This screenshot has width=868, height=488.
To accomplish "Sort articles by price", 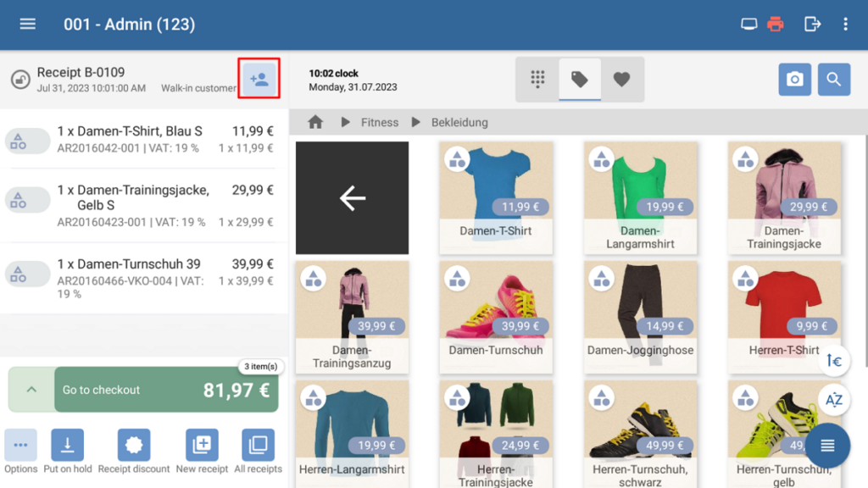I will (x=834, y=361).
